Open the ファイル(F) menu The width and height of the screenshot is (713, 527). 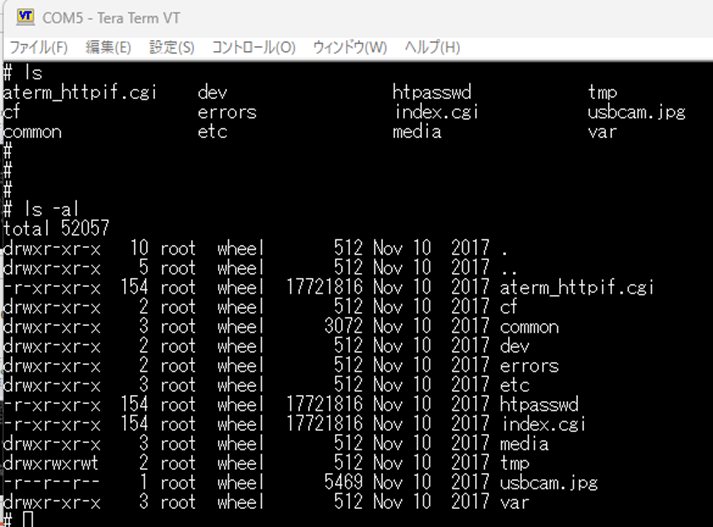38,47
